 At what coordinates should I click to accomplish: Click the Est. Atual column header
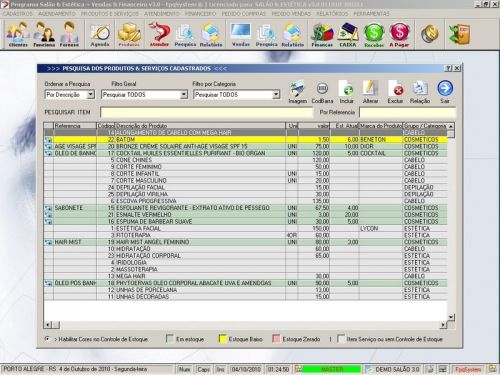(x=344, y=126)
